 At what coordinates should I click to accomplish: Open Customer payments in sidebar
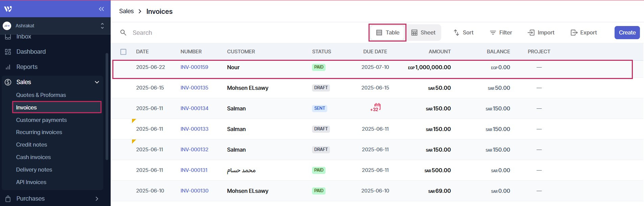[41, 120]
